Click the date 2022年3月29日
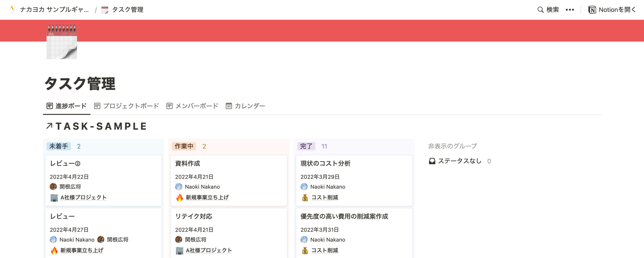644x258 pixels. [320, 177]
